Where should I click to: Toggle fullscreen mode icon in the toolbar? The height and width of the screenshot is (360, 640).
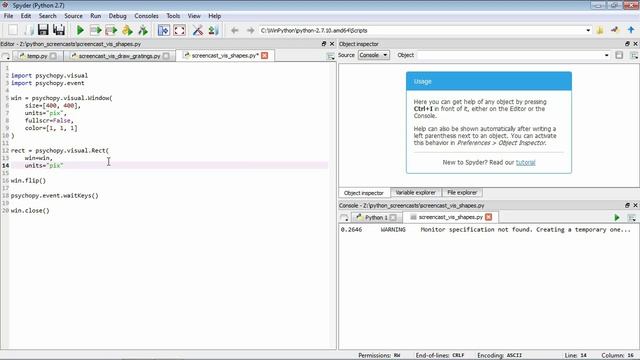(x=180, y=30)
